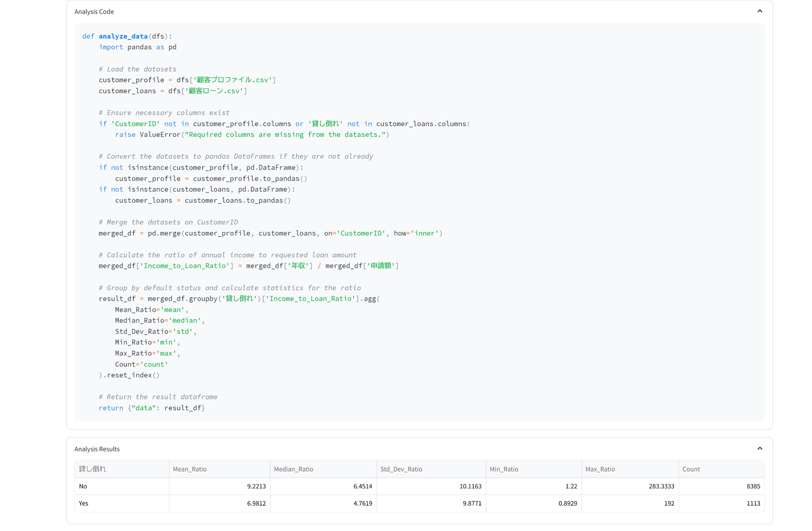Sort by Median_Ratio column header

(x=294, y=469)
